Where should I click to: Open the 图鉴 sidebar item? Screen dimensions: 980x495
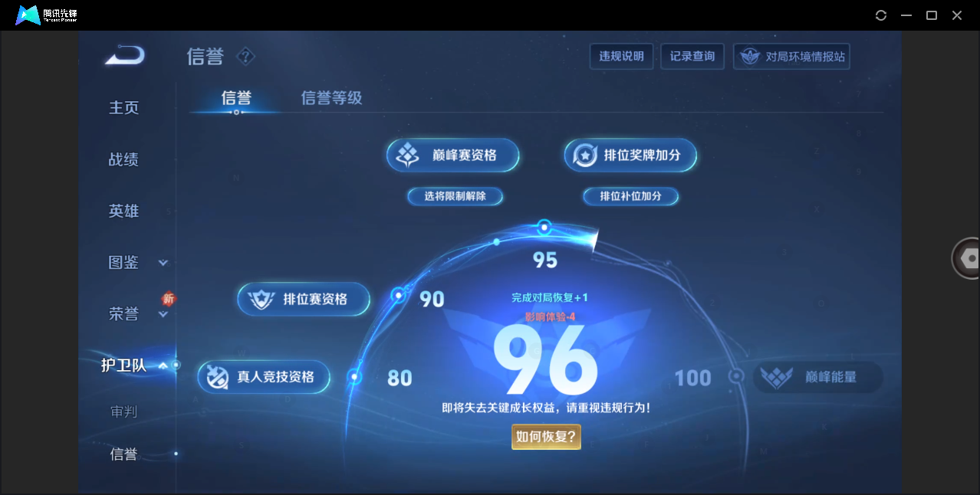point(124,263)
